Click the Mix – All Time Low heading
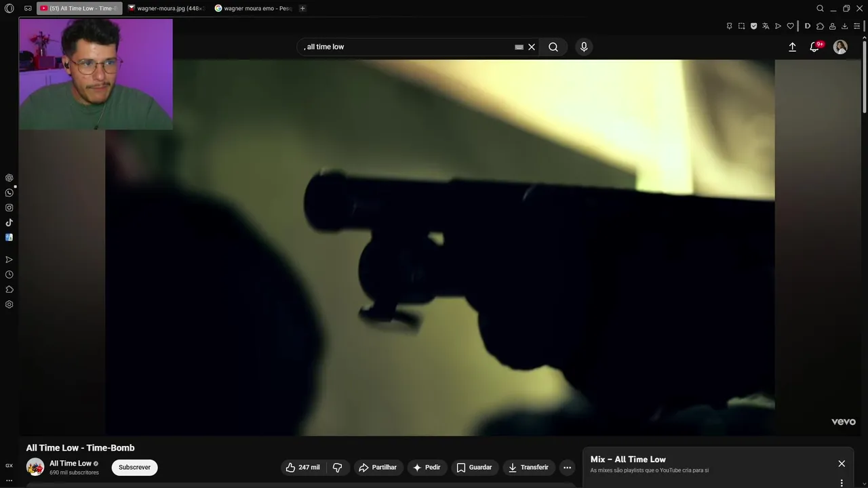The width and height of the screenshot is (868, 488). pyautogui.click(x=628, y=460)
